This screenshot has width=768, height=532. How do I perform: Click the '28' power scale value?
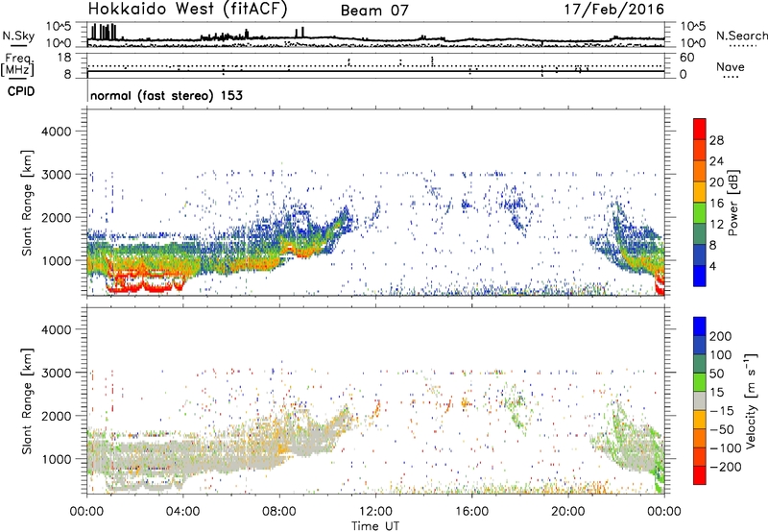coord(716,140)
